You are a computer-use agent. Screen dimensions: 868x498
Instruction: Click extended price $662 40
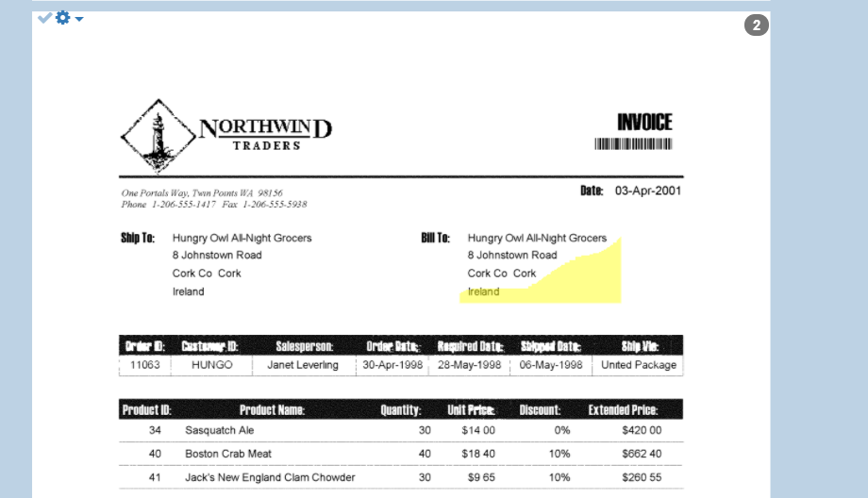pos(642,454)
